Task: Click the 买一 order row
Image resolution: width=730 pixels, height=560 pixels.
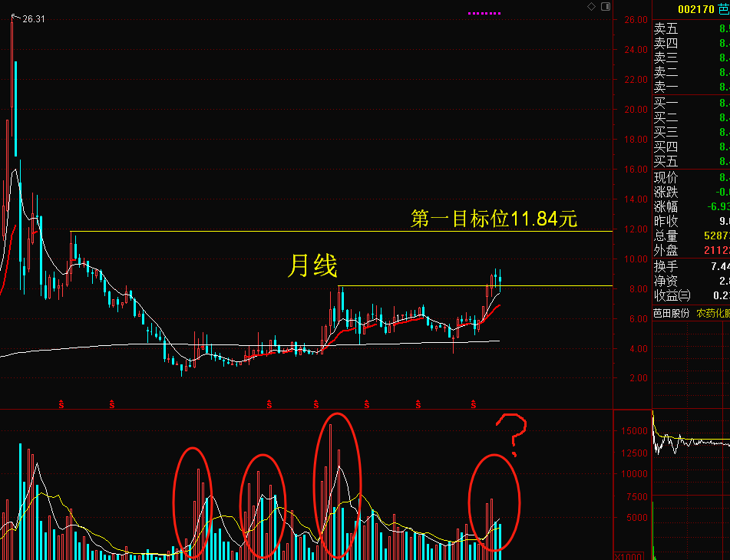Action: [x=691, y=103]
